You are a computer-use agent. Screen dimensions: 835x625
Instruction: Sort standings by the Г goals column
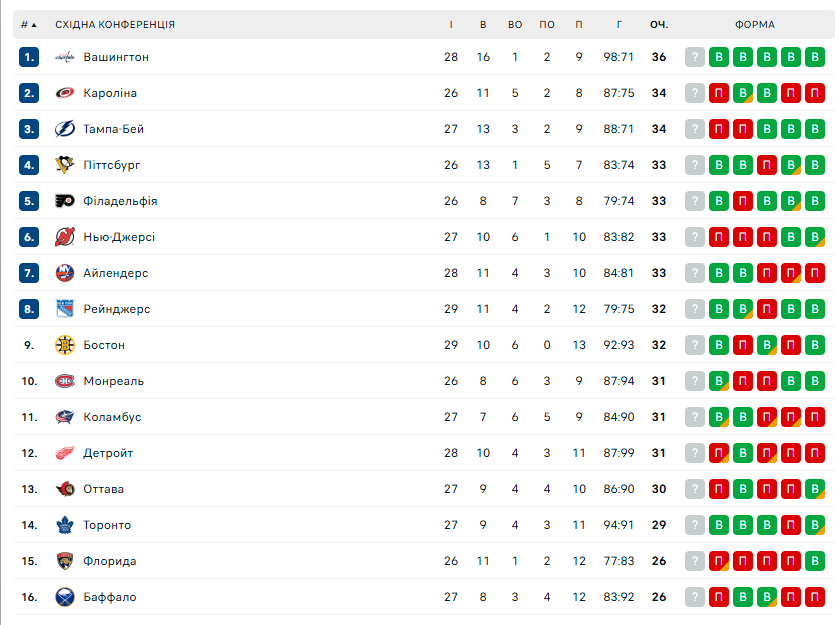(619, 24)
